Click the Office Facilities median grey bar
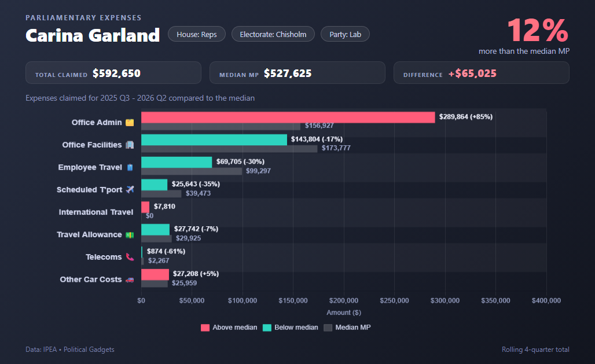The image size is (595, 364). pyautogui.click(x=229, y=149)
